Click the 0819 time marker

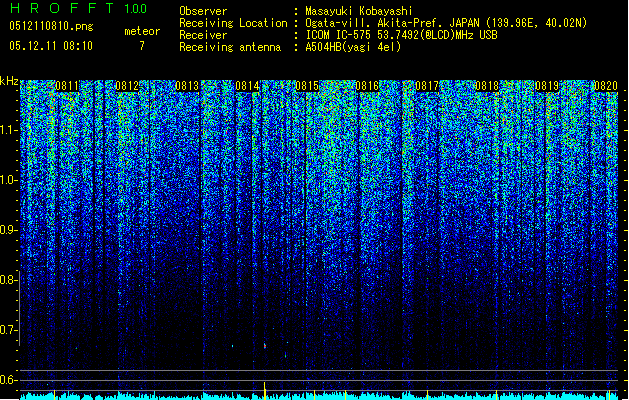[x=547, y=86]
